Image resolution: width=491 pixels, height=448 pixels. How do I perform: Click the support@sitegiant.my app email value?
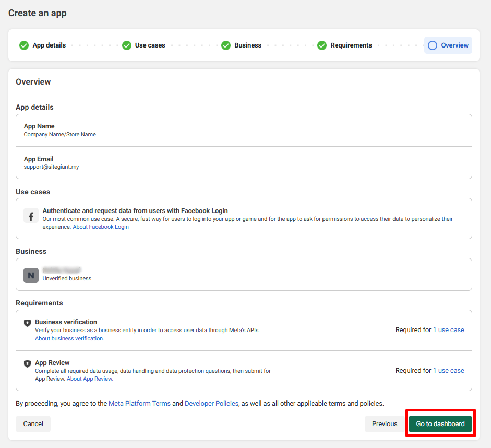pyautogui.click(x=51, y=167)
